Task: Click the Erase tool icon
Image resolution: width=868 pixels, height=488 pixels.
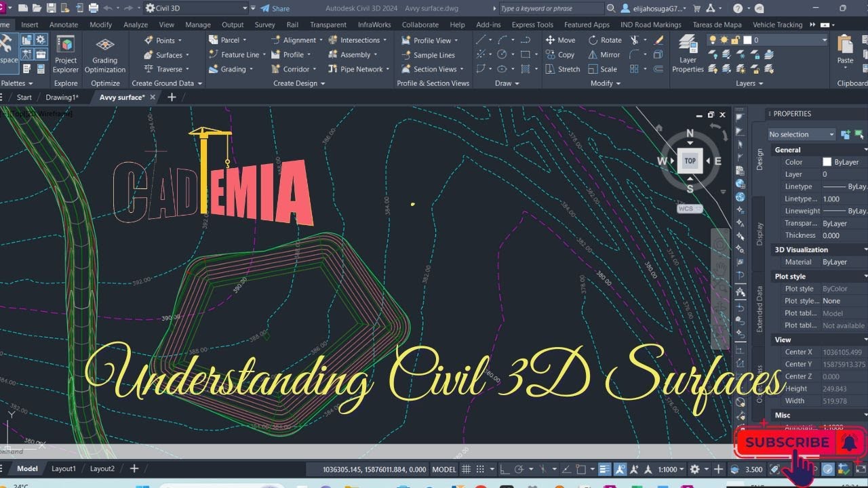Action: pos(658,40)
